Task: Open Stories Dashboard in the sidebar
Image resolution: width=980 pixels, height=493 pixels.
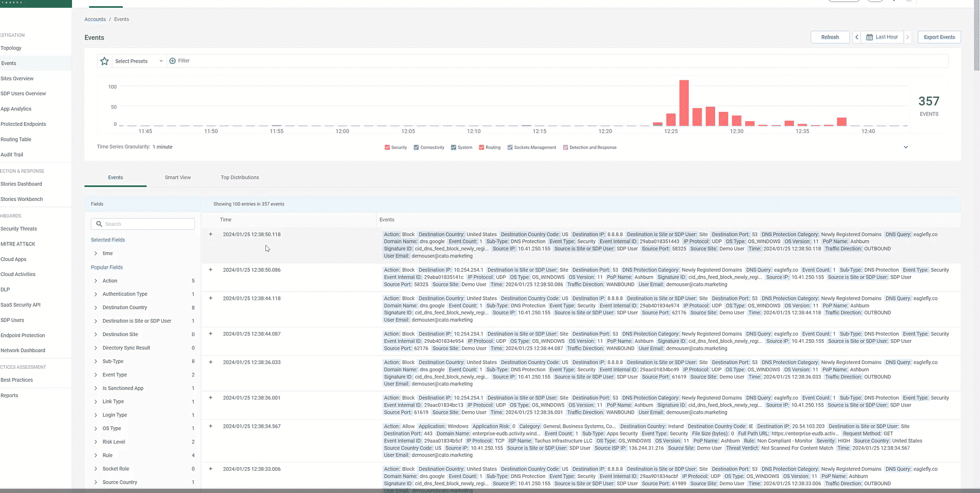Action: [x=21, y=184]
